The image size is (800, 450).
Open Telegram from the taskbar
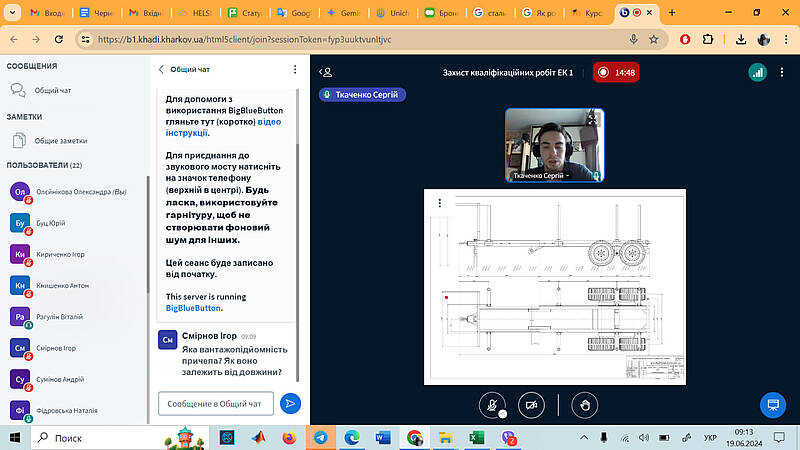coord(321,438)
